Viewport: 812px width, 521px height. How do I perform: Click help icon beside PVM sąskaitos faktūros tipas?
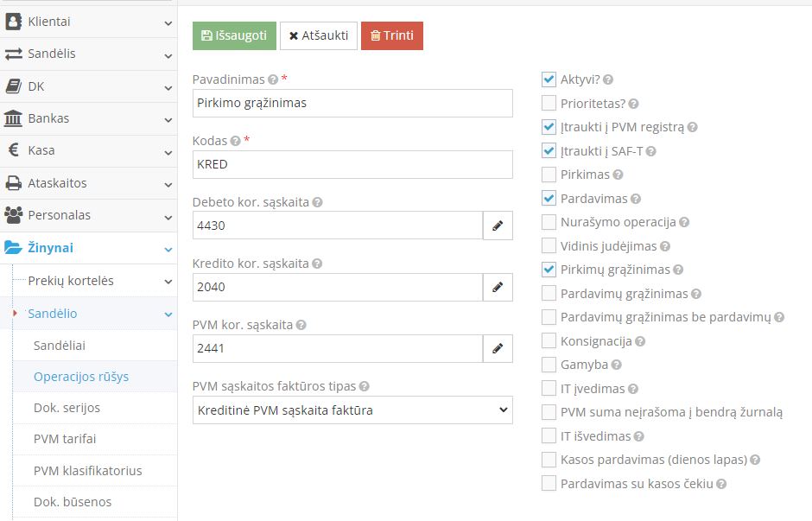[364, 386]
